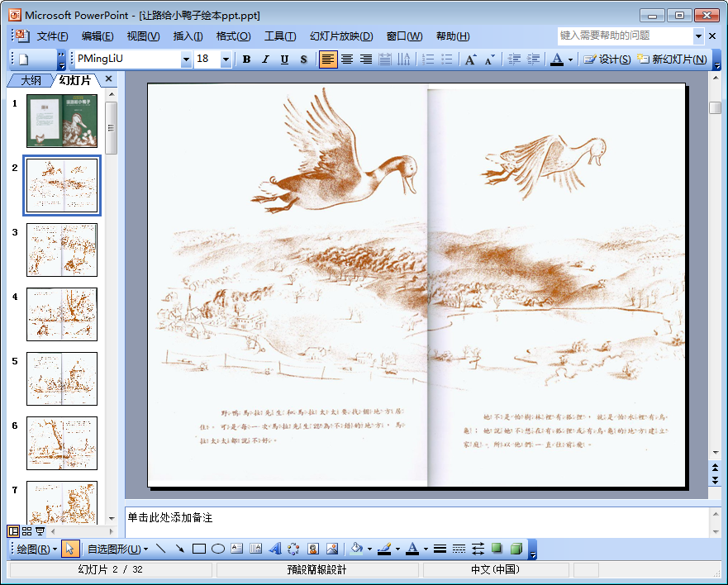Click 新幻灯片(N) new slide button
The width and height of the screenshot is (728, 585).
coord(672,59)
